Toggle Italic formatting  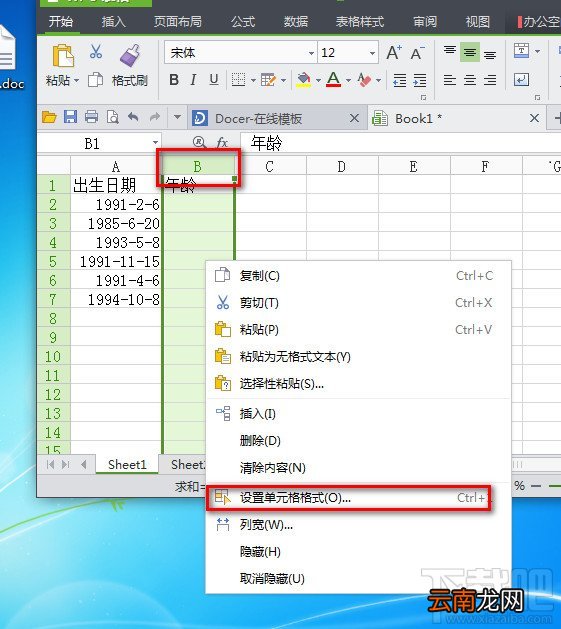tap(193, 80)
